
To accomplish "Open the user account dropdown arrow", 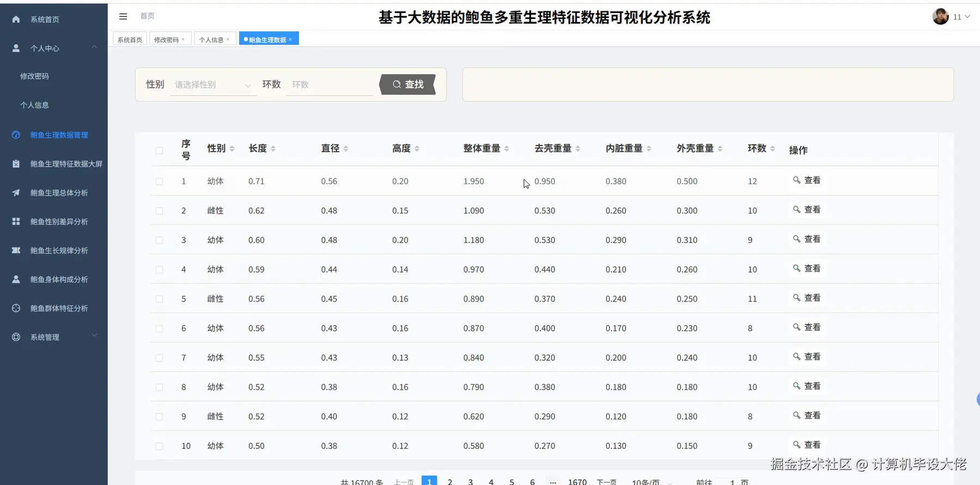I will pyautogui.click(x=967, y=16).
